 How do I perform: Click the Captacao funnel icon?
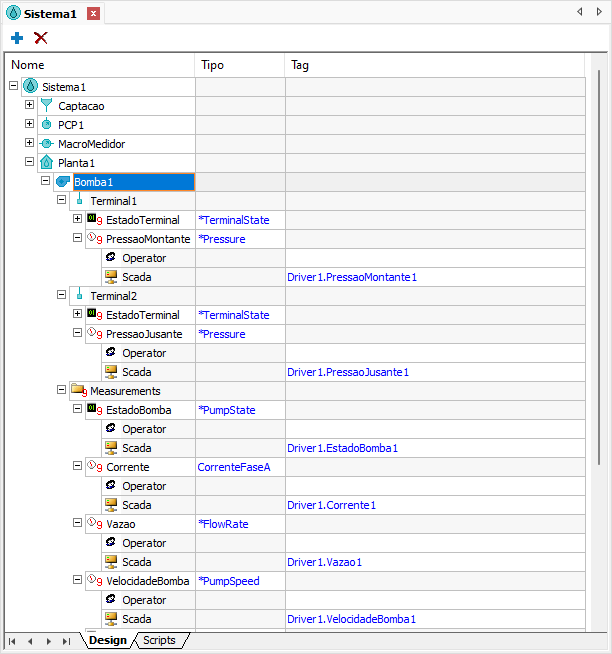coord(46,106)
